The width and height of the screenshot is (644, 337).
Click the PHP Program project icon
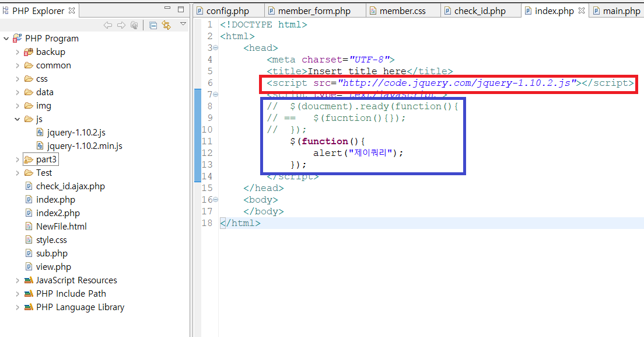[17, 38]
